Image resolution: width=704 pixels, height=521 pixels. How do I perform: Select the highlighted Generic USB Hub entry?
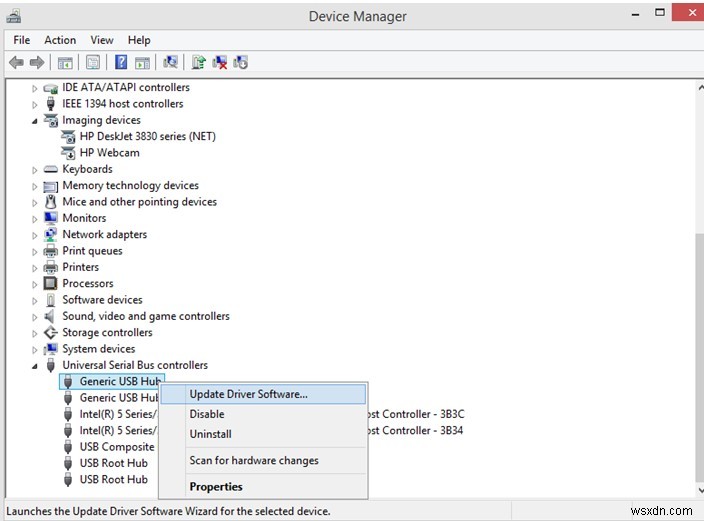pos(112,381)
